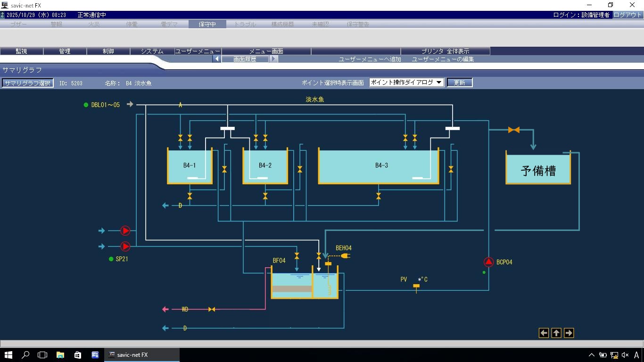Click the right arrow navigation icon
Image resolution: width=644 pixels, height=362 pixels.
click(x=569, y=333)
